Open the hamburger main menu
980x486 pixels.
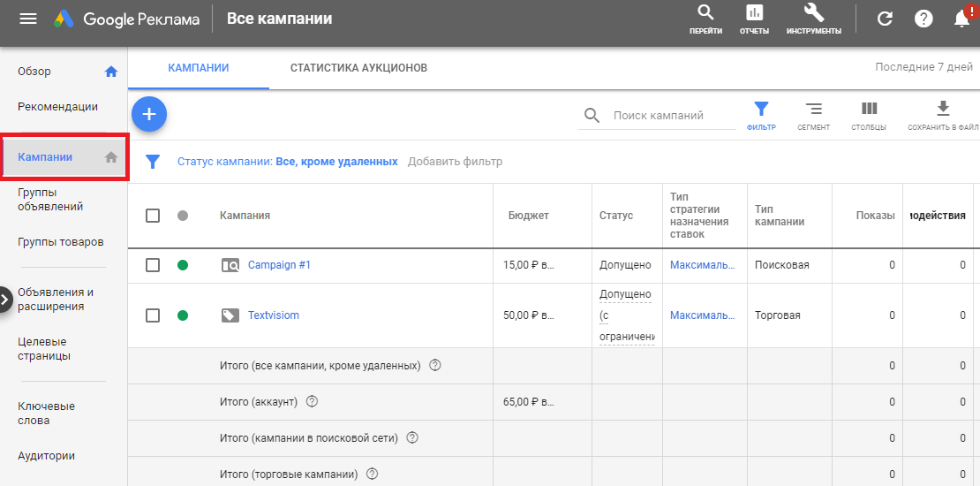click(28, 19)
